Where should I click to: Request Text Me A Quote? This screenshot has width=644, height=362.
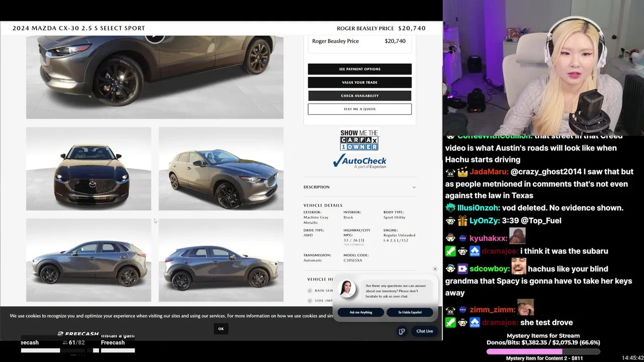[360, 109]
